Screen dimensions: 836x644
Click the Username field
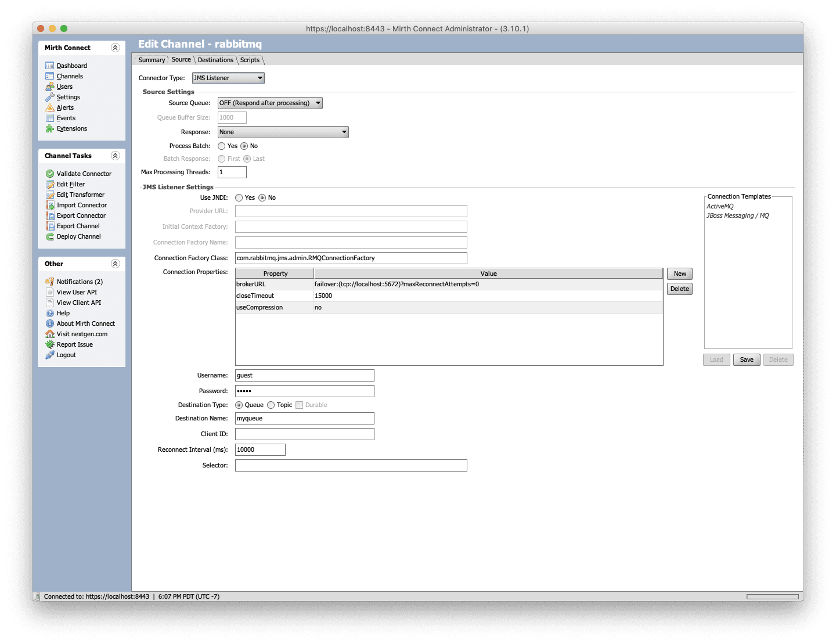click(305, 375)
